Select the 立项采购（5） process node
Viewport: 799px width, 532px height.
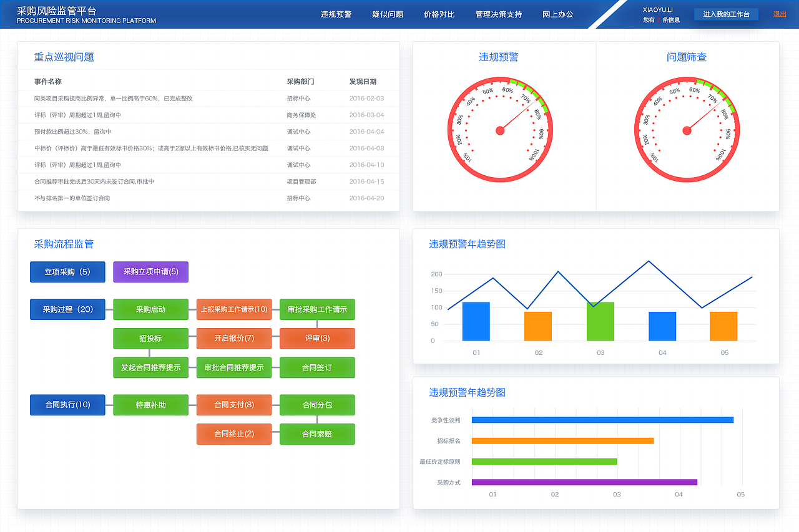point(67,272)
